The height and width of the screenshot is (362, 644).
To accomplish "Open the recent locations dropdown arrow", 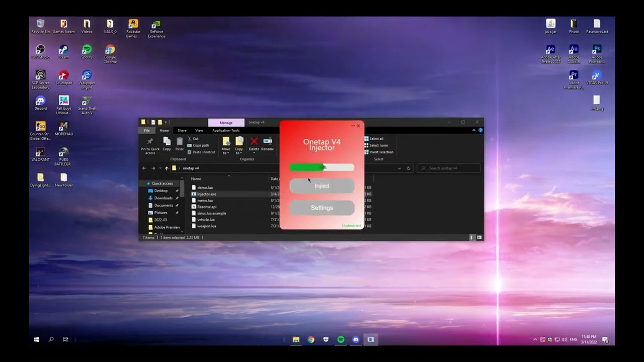I will (160, 168).
